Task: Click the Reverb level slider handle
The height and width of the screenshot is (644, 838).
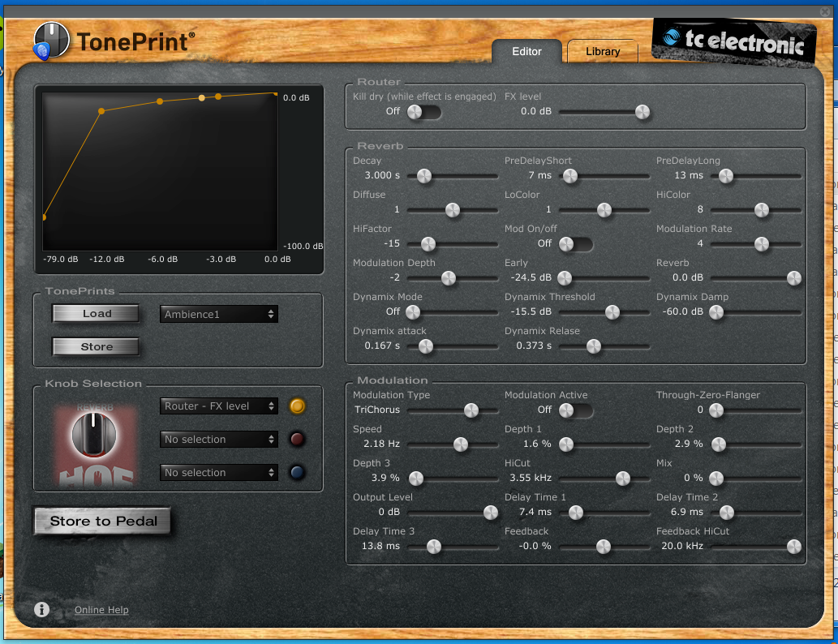Action: 794,278
